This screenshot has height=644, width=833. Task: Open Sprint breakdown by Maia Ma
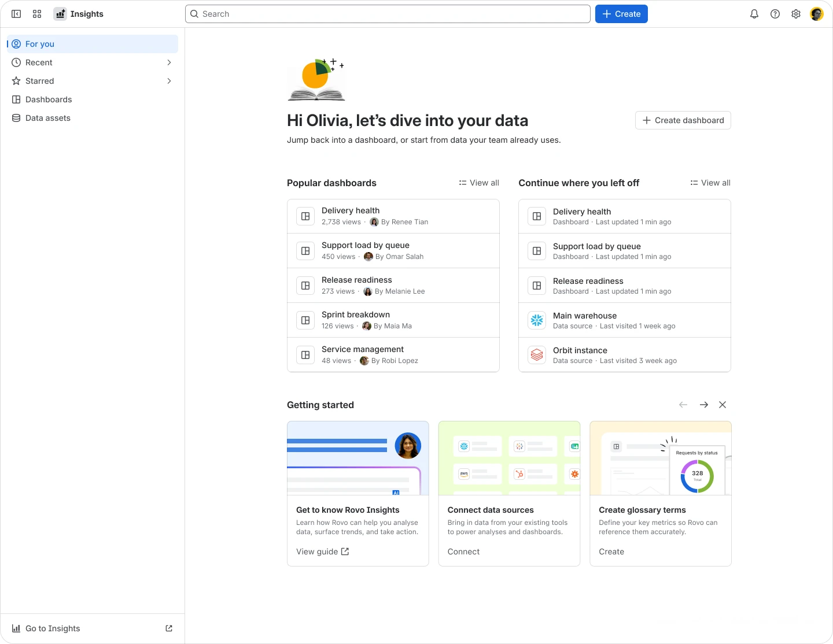click(x=393, y=320)
